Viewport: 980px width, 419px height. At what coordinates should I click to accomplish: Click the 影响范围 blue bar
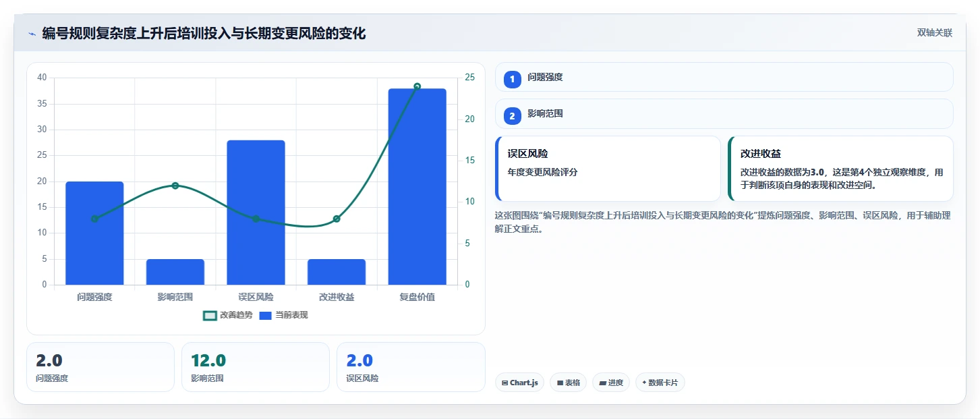[175, 272]
